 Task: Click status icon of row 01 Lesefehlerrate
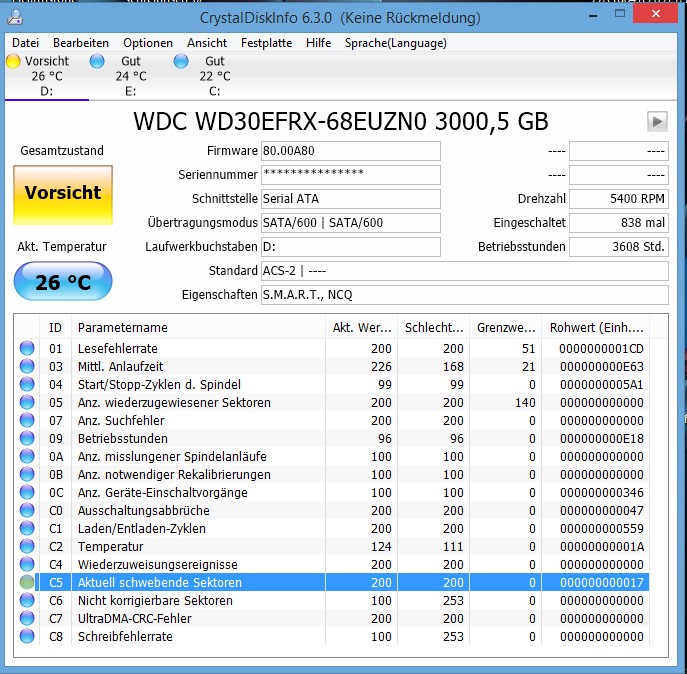coord(27,348)
